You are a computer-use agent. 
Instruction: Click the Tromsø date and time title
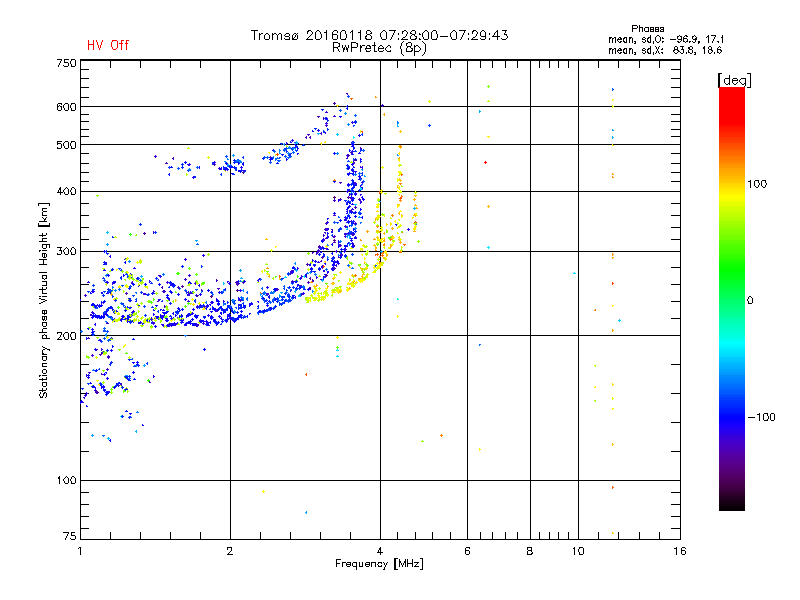(x=379, y=35)
